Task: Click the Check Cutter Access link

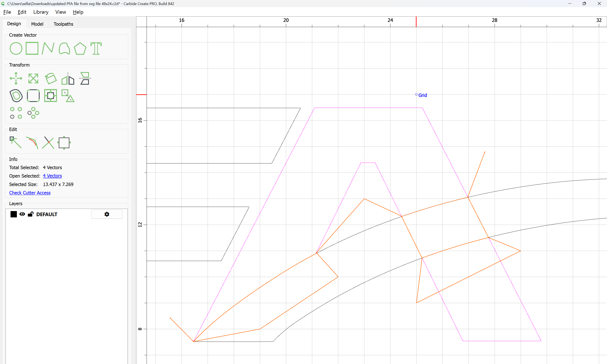Action: coord(30,193)
